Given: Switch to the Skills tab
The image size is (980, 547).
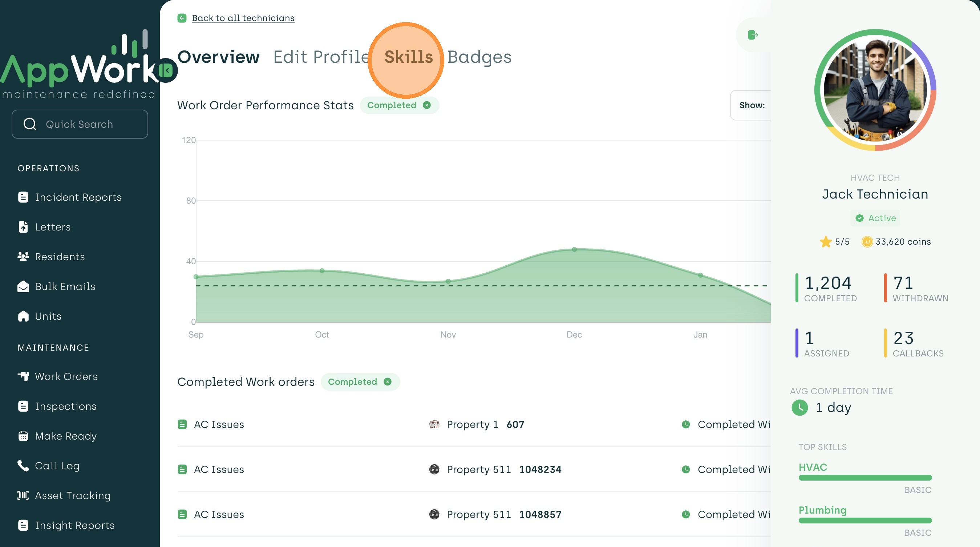Looking at the screenshot, I should tap(408, 57).
